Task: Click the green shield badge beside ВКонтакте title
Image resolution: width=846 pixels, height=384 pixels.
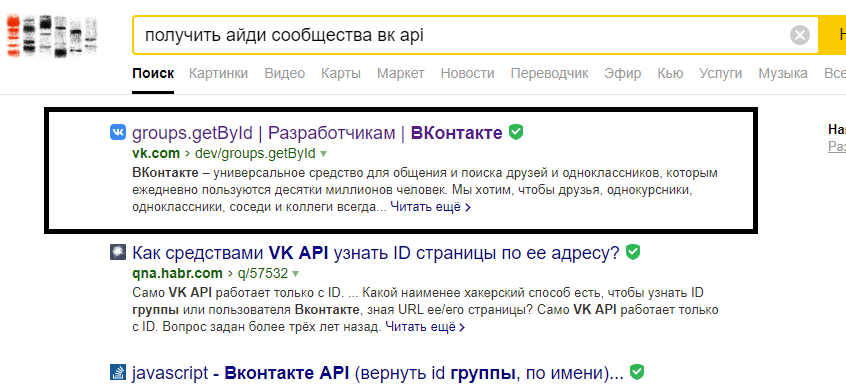Action: pos(516,132)
